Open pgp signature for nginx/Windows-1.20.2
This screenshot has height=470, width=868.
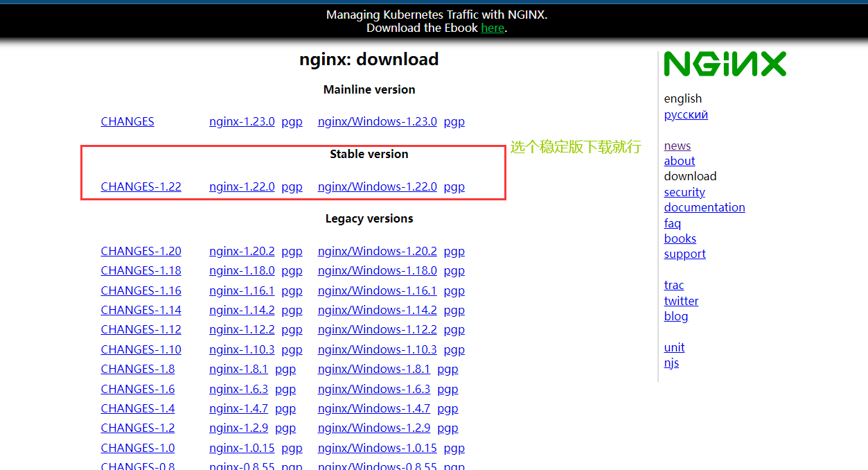[454, 252]
